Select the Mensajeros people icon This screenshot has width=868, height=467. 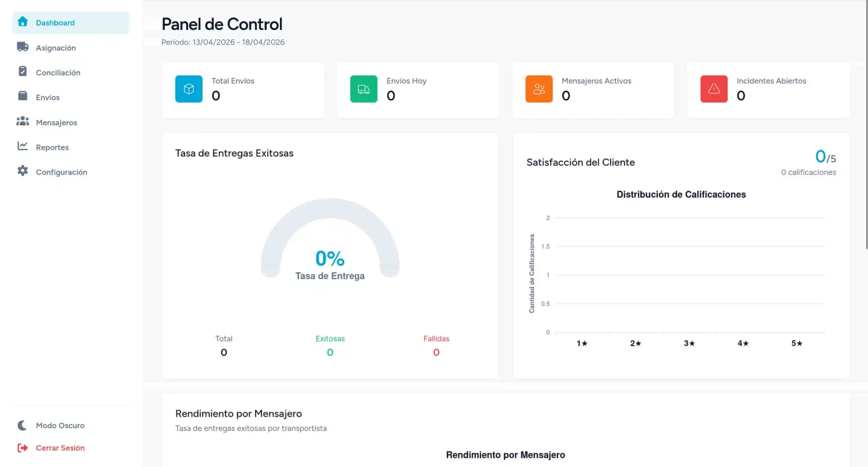tap(22, 122)
